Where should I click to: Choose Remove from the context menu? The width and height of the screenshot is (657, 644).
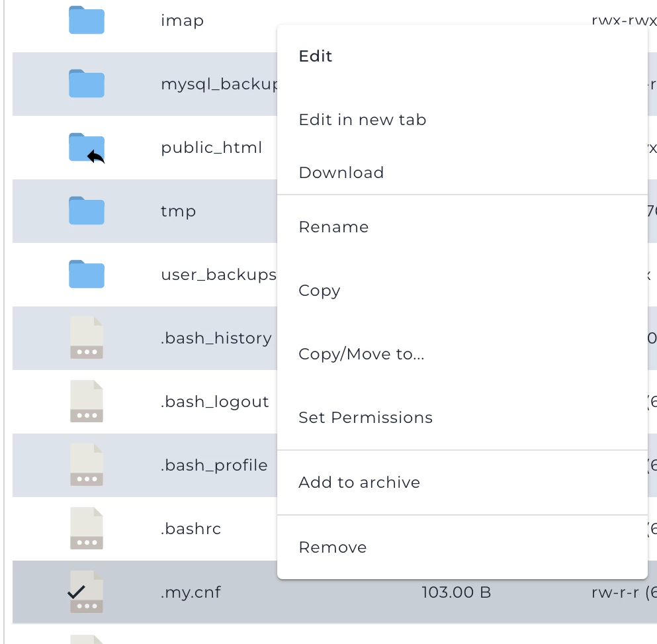(x=333, y=547)
